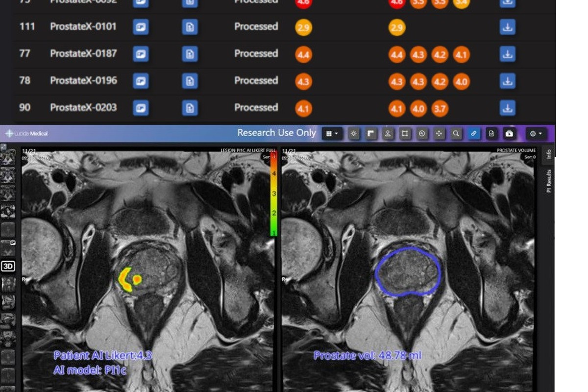Activate the pan tool in the toolbar
588x392 pixels.
pyautogui.click(x=438, y=132)
